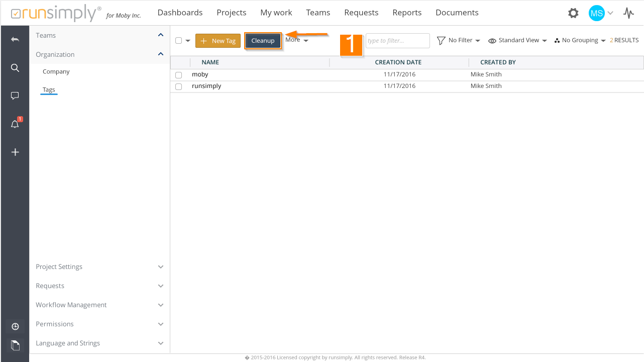
Task: Open the clock history icon in sidebar
Action: pos(15,327)
